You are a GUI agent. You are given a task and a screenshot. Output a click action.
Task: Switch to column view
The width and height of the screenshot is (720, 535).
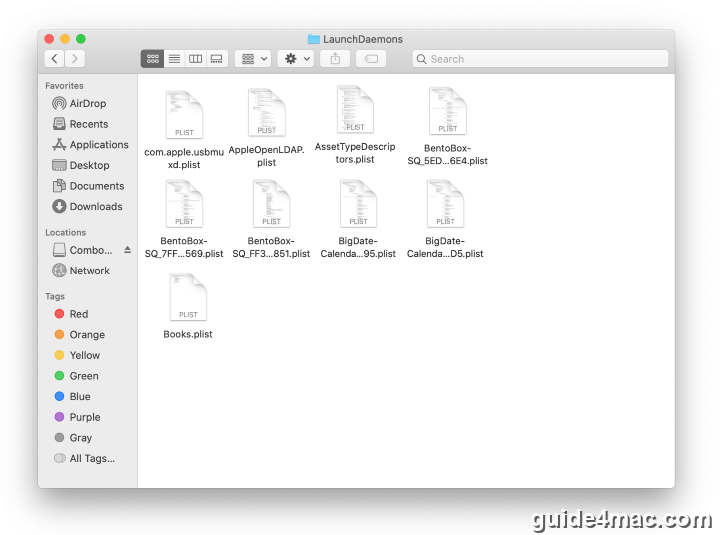[x=196, y=59]
